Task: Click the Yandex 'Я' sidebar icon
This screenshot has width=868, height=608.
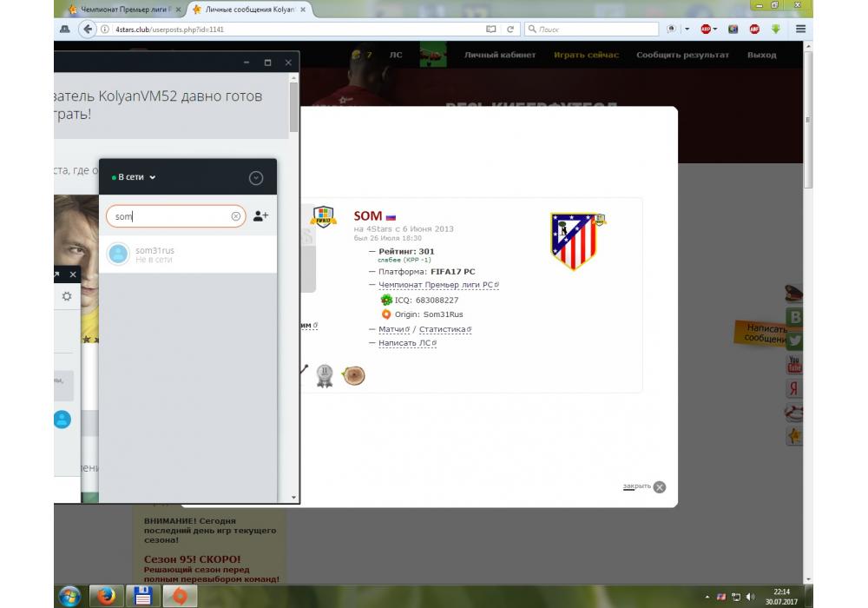Action: (794, 389)
